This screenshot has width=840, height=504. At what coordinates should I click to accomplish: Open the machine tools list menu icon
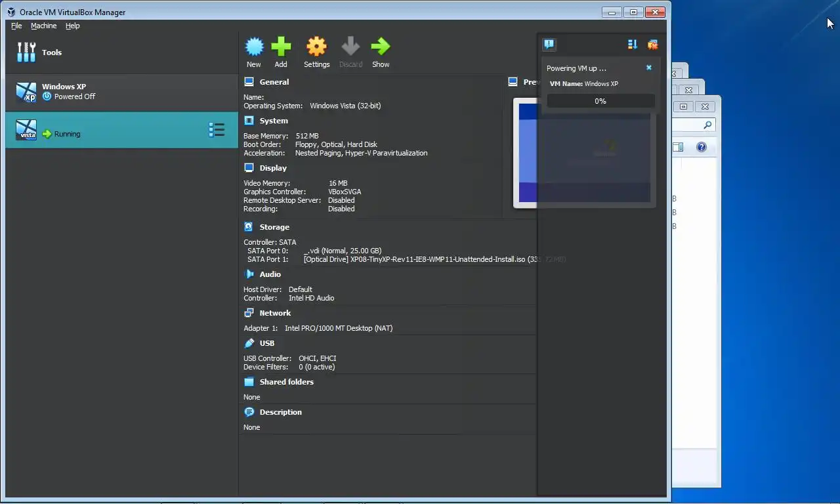[x=217, y=130]
